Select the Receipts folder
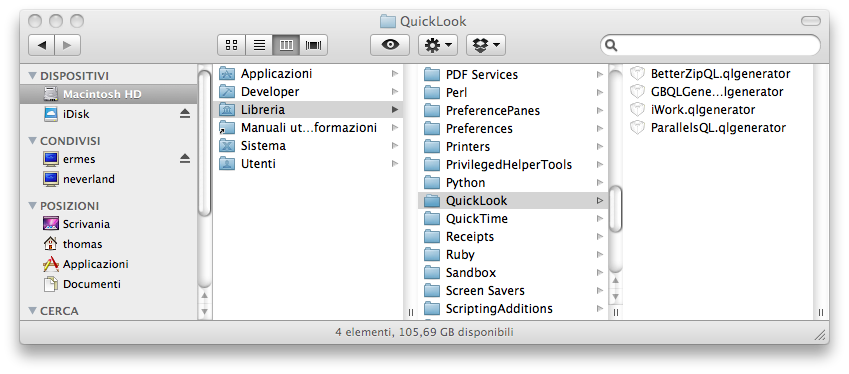 pos(513,237)
